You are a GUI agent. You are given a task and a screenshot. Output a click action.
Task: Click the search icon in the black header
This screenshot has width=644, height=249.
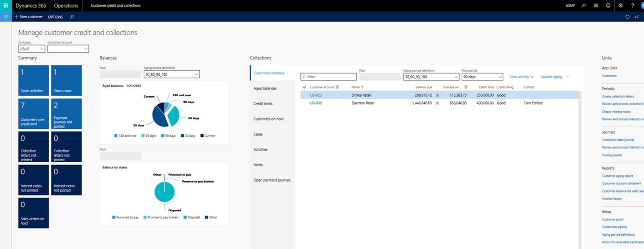pos(584,5)
